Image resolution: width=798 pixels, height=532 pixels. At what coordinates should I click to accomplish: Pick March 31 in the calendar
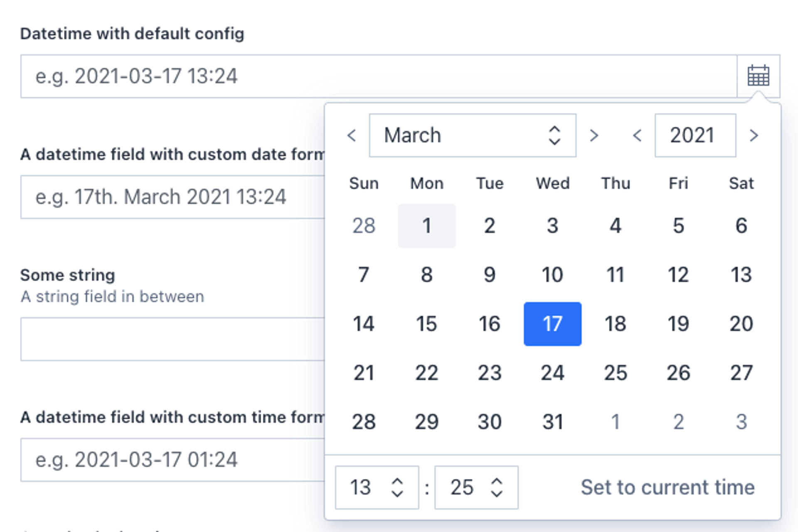552,422
